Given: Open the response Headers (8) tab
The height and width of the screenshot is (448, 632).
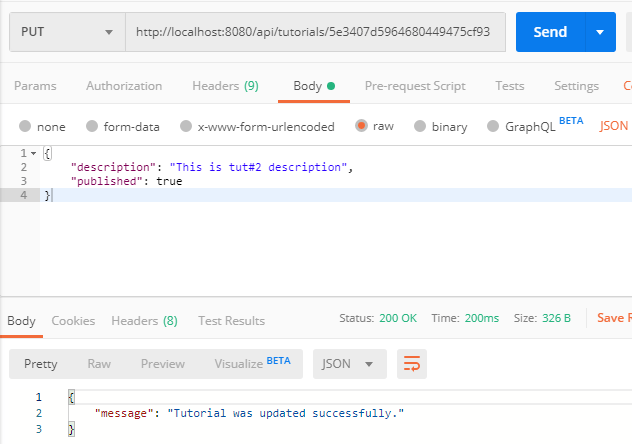Looking at the screenshot, I should 144,321.
